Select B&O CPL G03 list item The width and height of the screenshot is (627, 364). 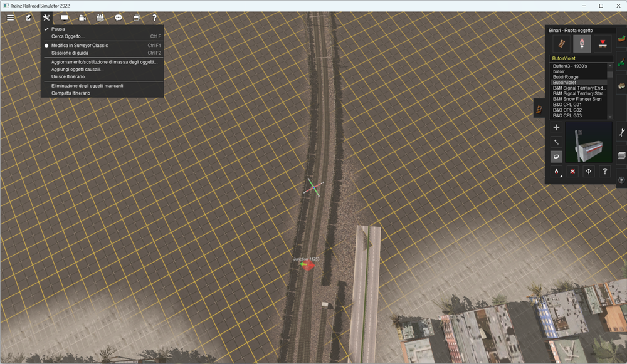579,115
